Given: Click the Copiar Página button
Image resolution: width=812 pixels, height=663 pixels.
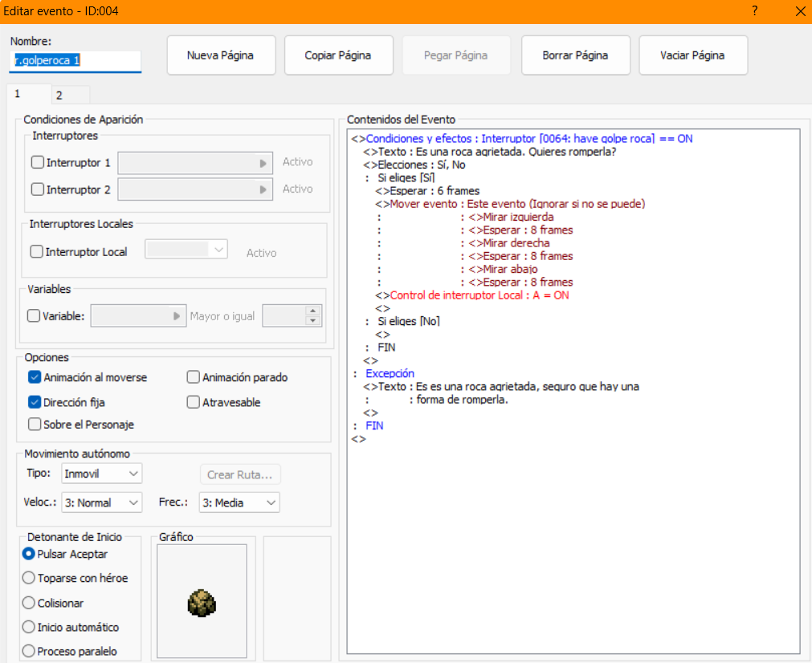Looking at the screenshot, I should [x=338, y=55].
